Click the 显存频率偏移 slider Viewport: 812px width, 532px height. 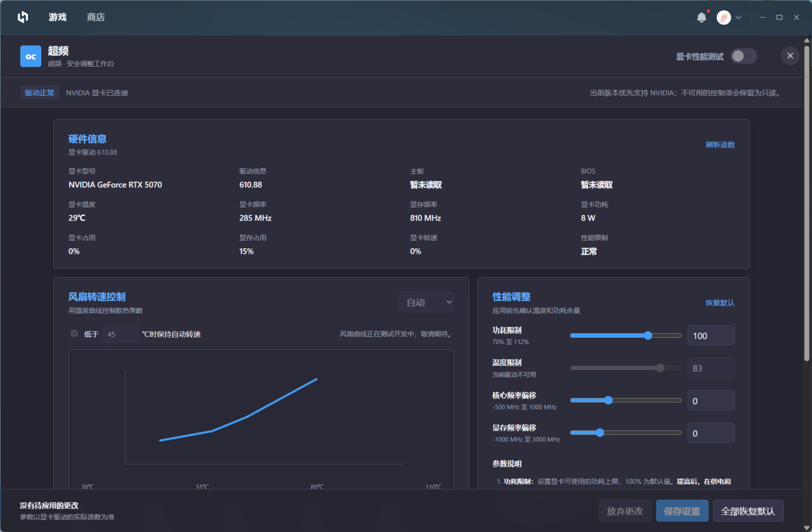(626, 432)
